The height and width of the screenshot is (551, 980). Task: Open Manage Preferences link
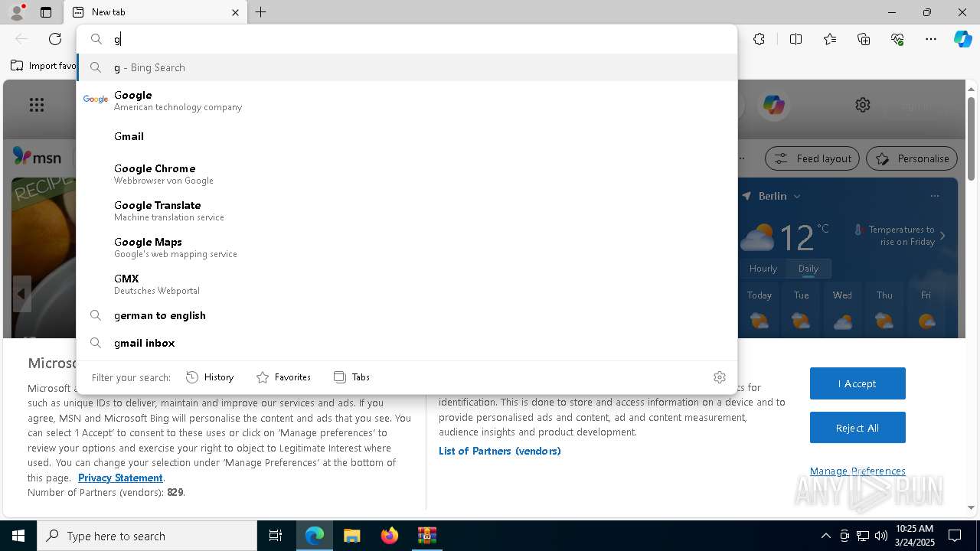pos(857,471)
